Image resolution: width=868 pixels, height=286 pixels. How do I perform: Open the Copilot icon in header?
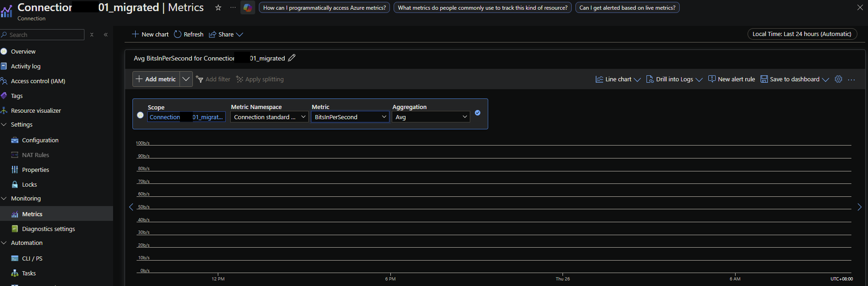248,7
